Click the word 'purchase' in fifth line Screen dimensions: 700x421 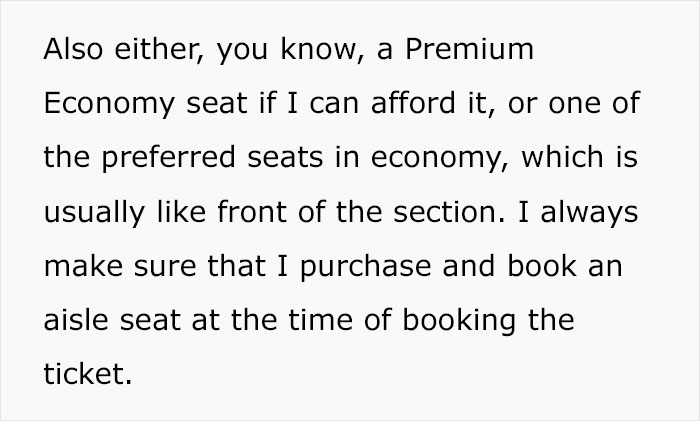366,268
